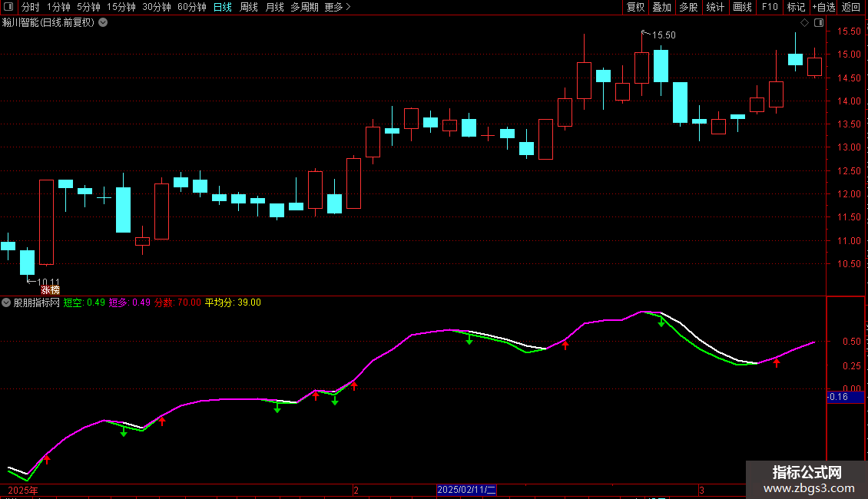Click the 15.00 price axis label
This screenshot has height=499, width=868.
coord(849,55)
